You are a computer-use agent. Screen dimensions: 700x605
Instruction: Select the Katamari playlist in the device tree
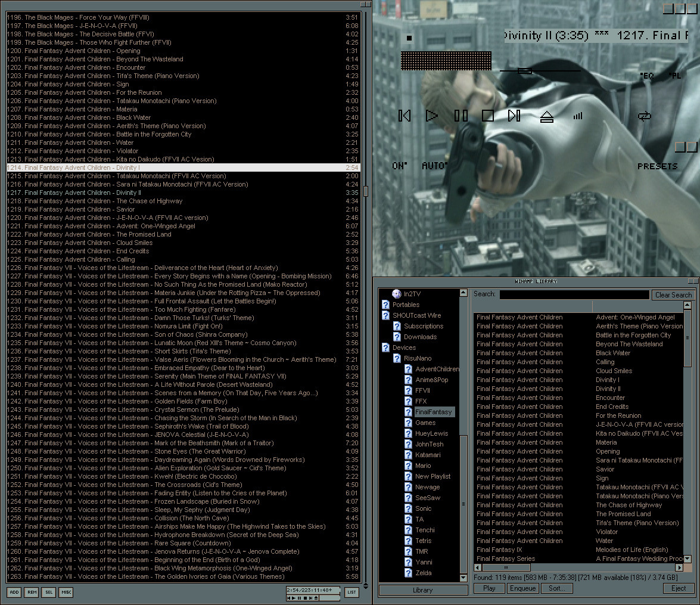click(427, 455)
